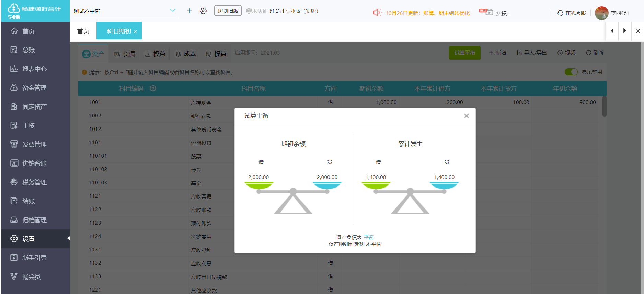Click the 试算平衡 button

tap(464, 53)
